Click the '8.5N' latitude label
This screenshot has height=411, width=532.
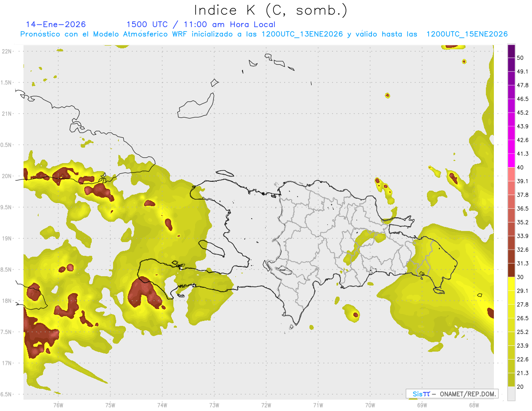point(7,270)
